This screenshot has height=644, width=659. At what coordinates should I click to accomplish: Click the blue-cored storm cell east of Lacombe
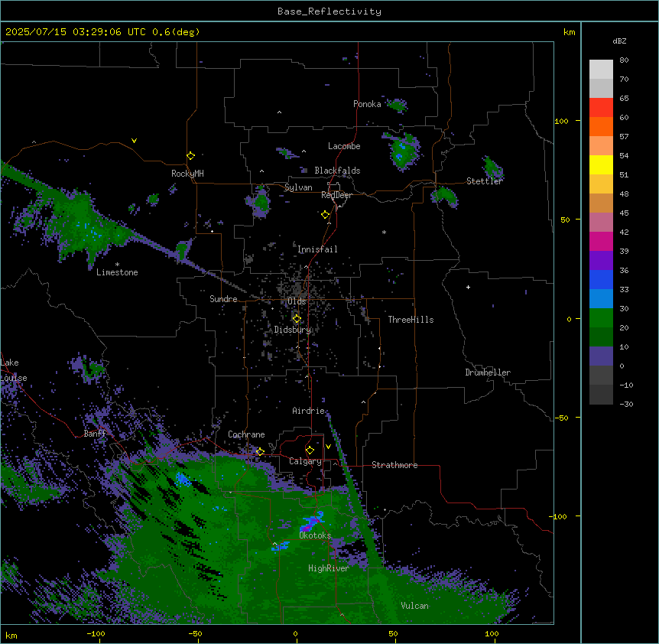coord(402,151)
